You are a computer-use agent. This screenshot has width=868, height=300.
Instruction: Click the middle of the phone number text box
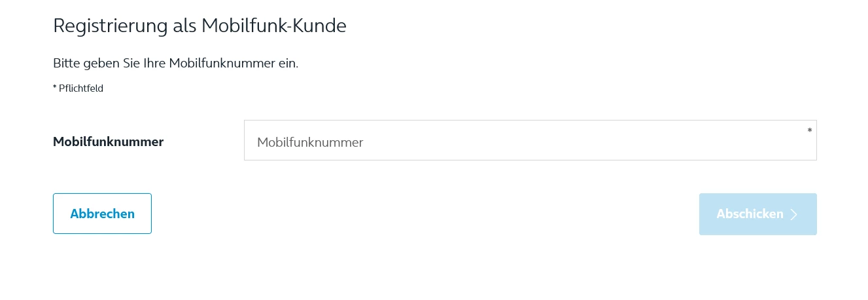click(530, 140)
